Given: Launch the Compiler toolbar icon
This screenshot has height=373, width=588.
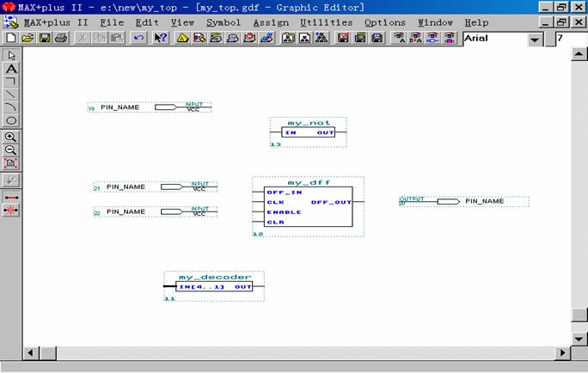Looking at the screenshot, I should pyautogui.click(x=216, y=38).
